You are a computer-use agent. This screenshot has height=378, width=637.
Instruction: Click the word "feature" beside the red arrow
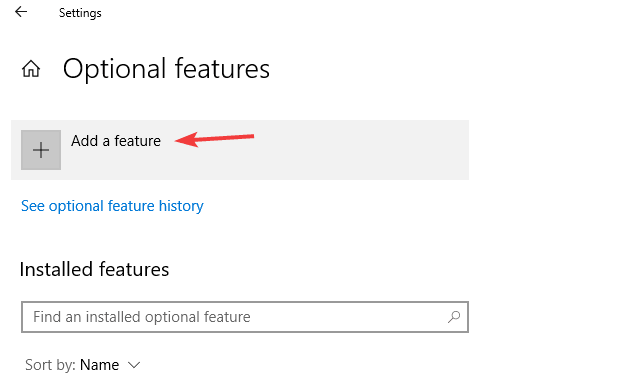pyautogui.click(x=137, y=141)
